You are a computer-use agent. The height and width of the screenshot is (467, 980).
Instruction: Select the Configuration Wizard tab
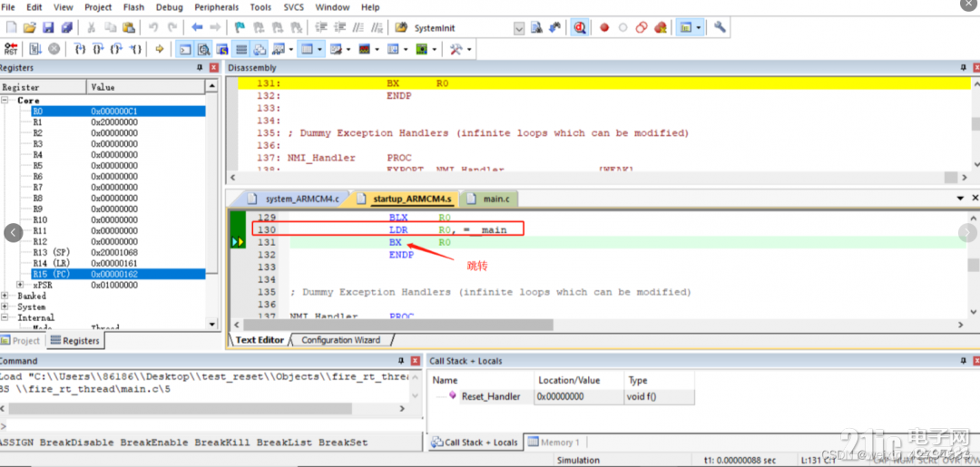(x=340, y=340)
